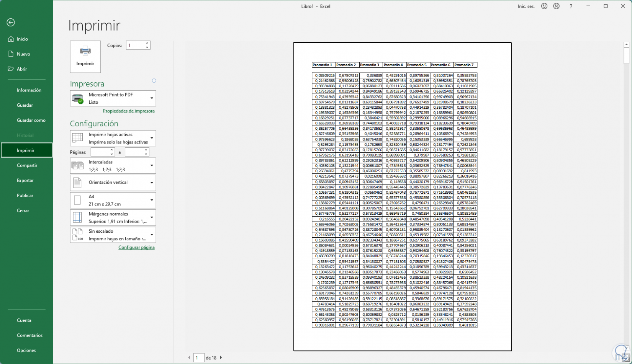The width and height of the screenshot is (632, 364).
Task: Choose Cerrar in the sidebar
Action: [x=23, y=211]
